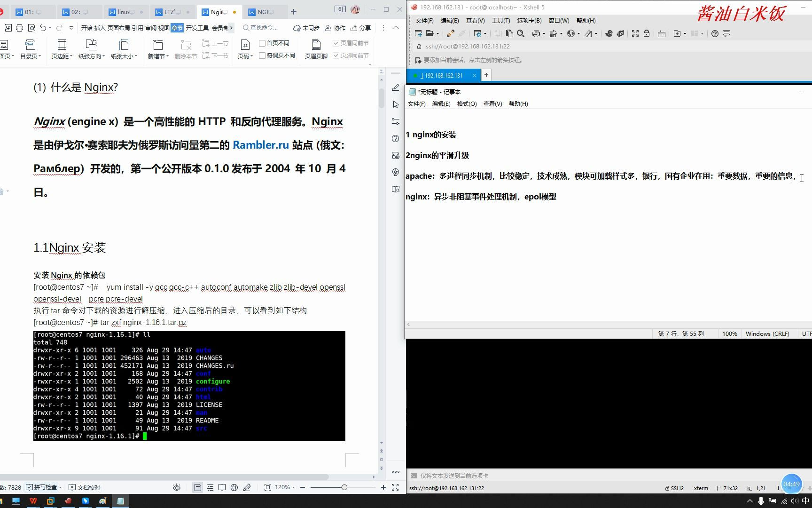Image resolution: width=812 pixels, height=508 pixels.
Task: Click the Rambler.ru hyperlink in document
Action: point(261,145)
